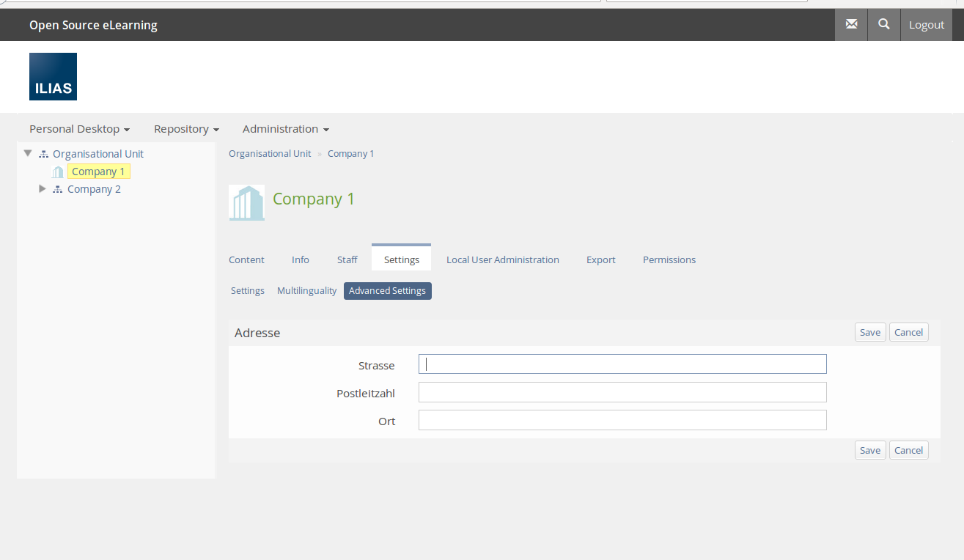The image size is (964, 560).
Task: Click the ILIAS logo
Action: (x=53, y=76)
